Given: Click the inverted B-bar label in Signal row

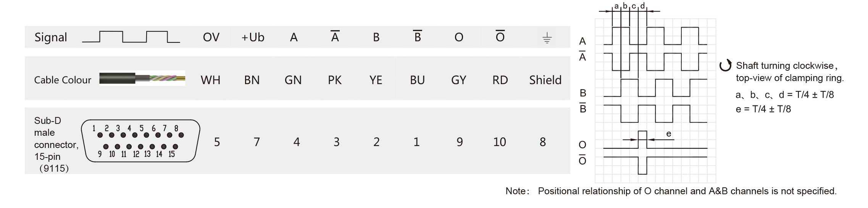Looking at the screenshot, I should pos(418,36).
